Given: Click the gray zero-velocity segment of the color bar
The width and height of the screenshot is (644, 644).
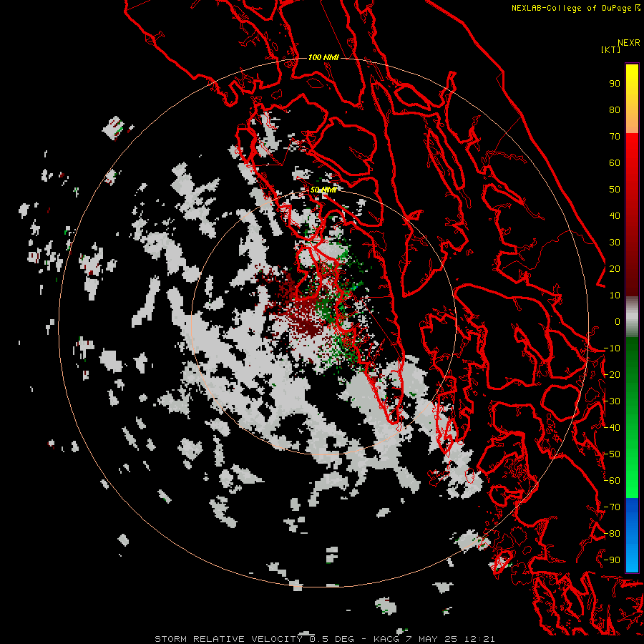Looking at the screenshot, I should [x=632, y=317].
